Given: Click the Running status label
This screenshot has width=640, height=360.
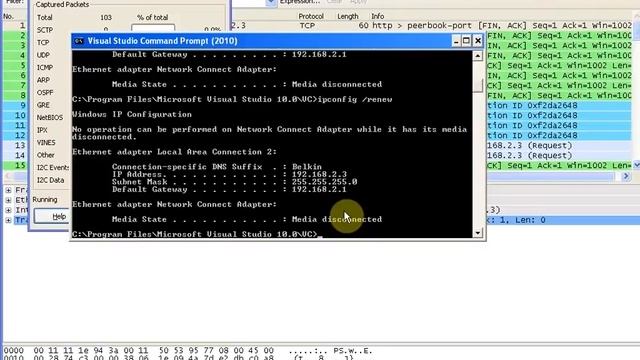Looking at the screenshot, I should pos(44,200).
